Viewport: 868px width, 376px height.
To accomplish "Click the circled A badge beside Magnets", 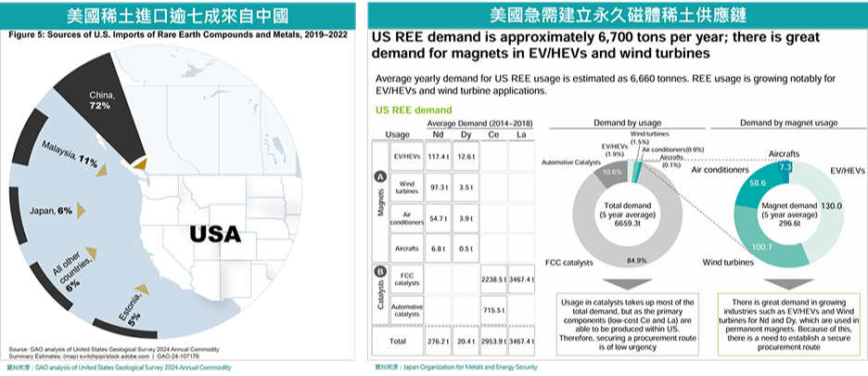I will coord(380,176).
